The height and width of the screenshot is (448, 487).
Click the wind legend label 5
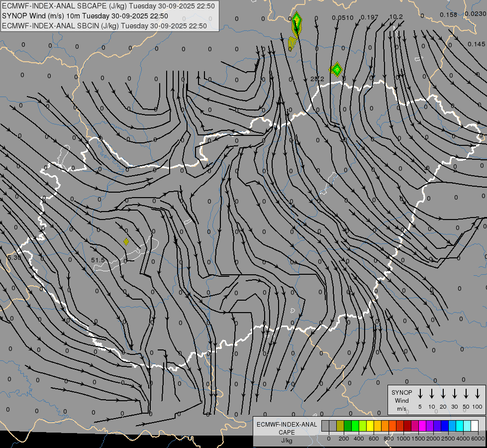tap(420, 407)
